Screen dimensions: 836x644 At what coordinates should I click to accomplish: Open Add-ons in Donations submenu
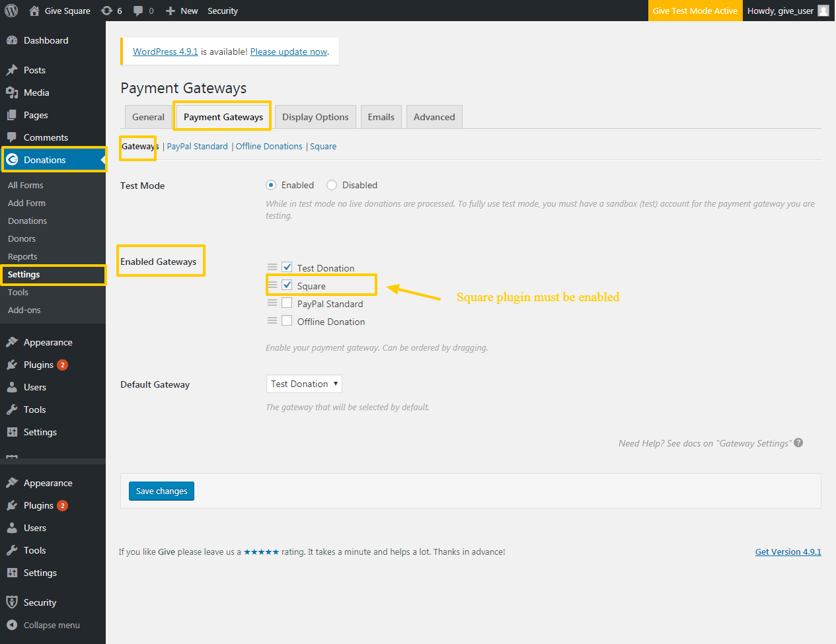pyautogui.click(x=24, y=310)
